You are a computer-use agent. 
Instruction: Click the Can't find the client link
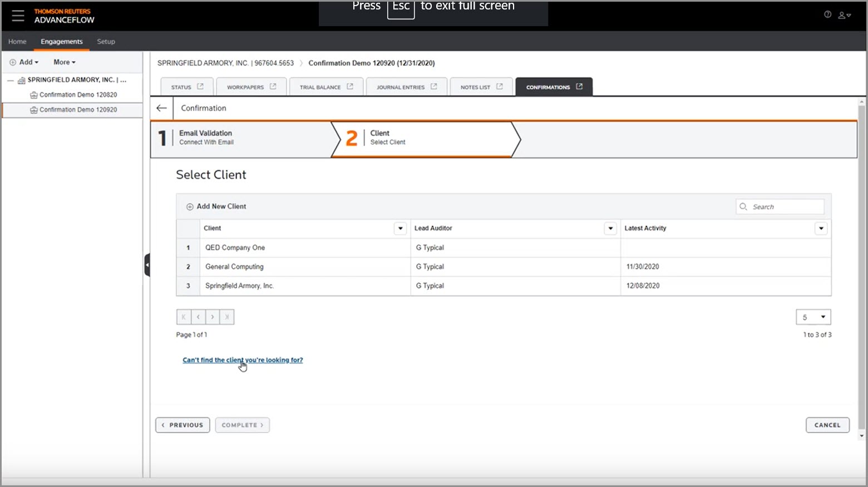tap(242, 360)
